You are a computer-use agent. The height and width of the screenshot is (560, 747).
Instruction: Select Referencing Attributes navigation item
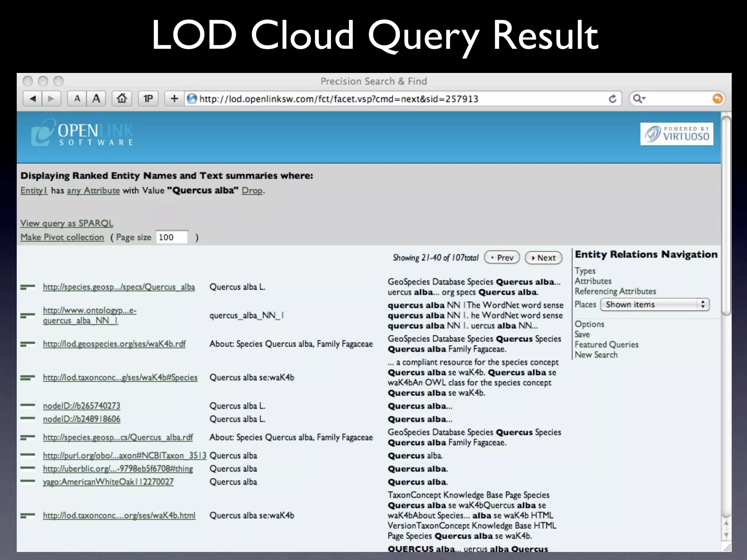coord(615,291)
